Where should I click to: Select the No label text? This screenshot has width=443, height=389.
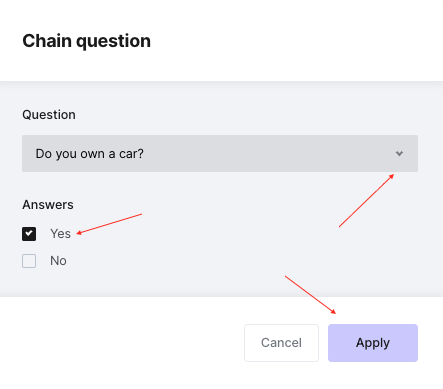coord(58,261)
